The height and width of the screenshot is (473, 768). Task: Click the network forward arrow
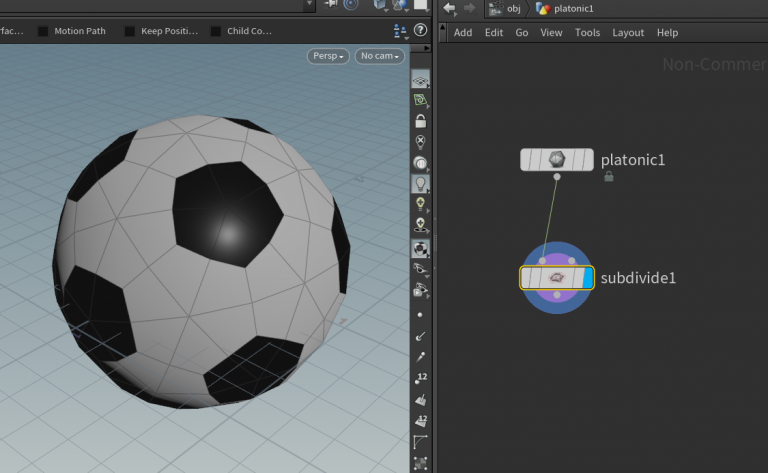tap(469, 8)
